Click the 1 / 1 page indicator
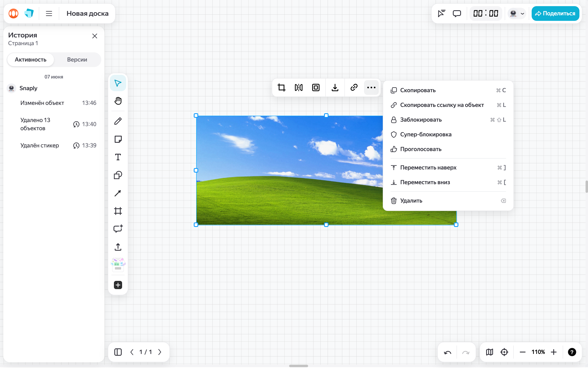588x368 pixels. coord(146,352)
